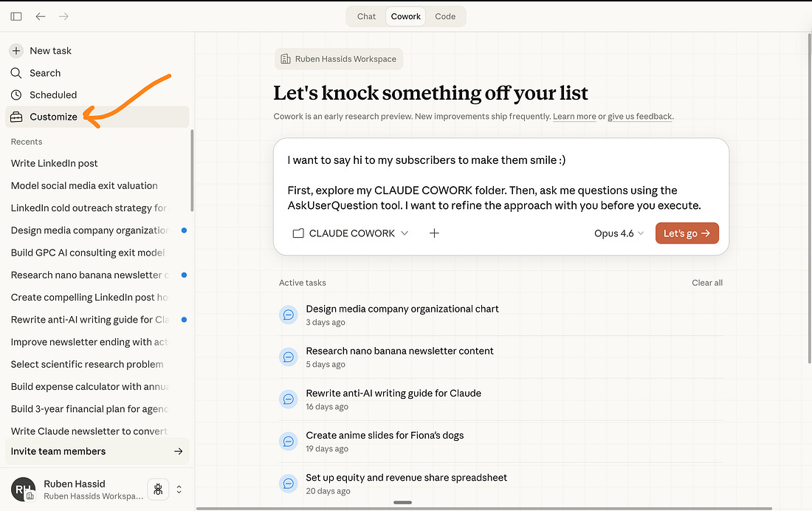The height and width of the screenshot is (511, 812).
Task: Add attachment with the plus icon
Action: click(x=434, y=233)
